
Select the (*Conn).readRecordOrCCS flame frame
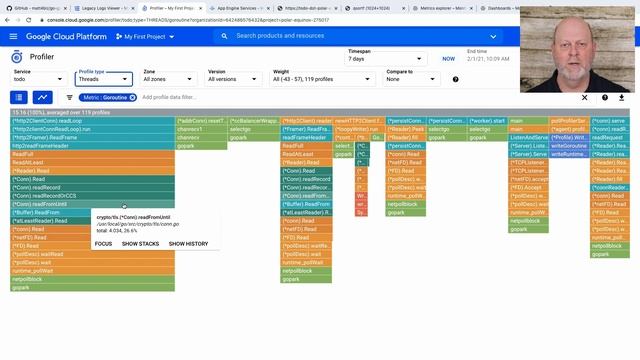pyautogui.click(x=93, y=196)
